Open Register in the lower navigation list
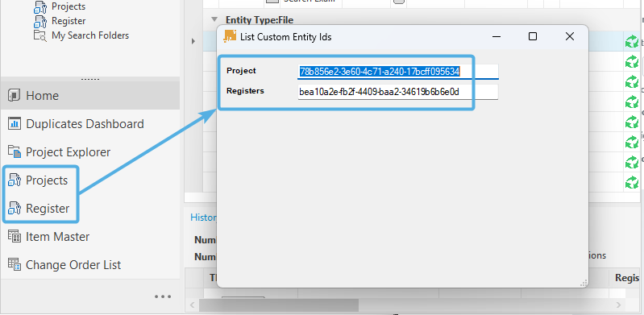 pyautogui.click(x=48, y=208)
